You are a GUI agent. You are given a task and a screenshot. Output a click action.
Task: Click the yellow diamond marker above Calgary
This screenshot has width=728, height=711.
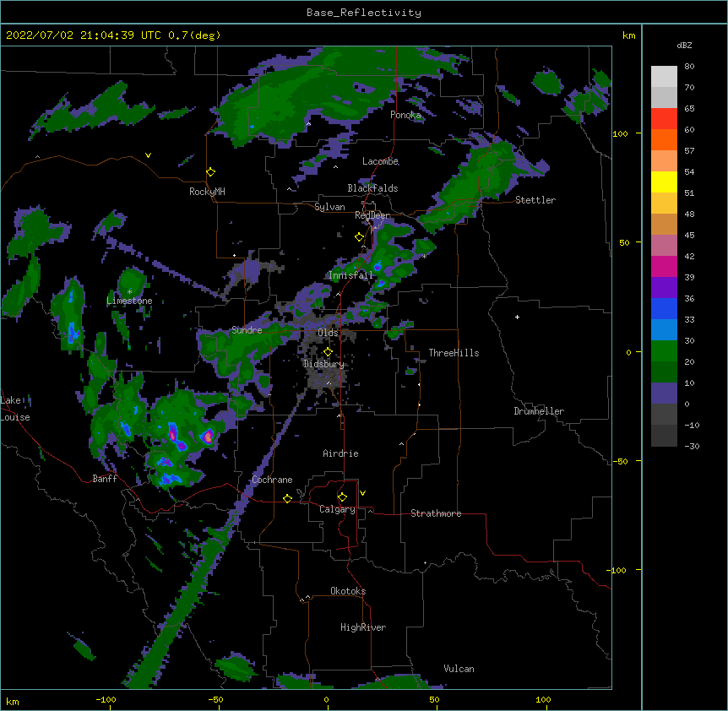tap(342, 497)
